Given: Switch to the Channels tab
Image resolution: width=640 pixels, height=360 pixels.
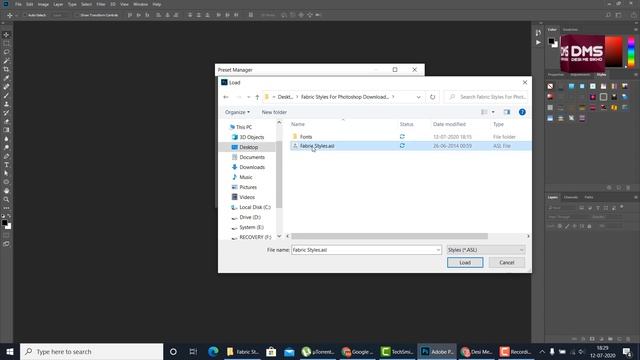Looking at the screenshot, I should [x=571, y=197].
